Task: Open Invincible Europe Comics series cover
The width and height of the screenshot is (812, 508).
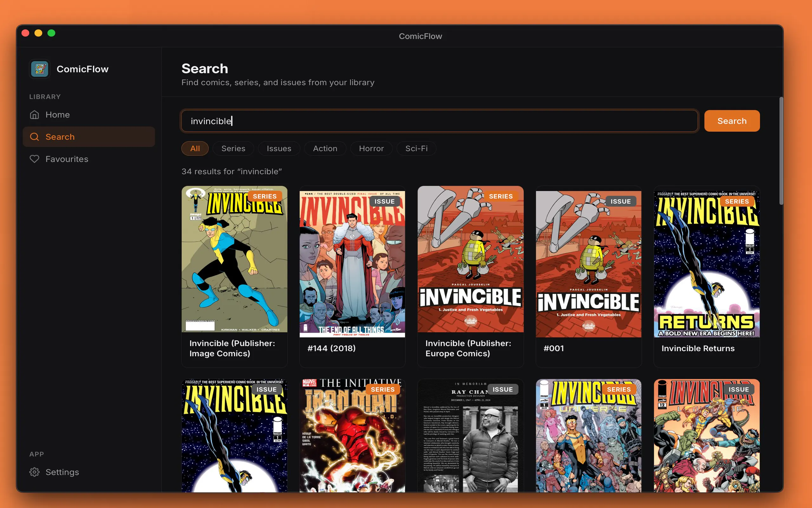Action: [470, 259]
